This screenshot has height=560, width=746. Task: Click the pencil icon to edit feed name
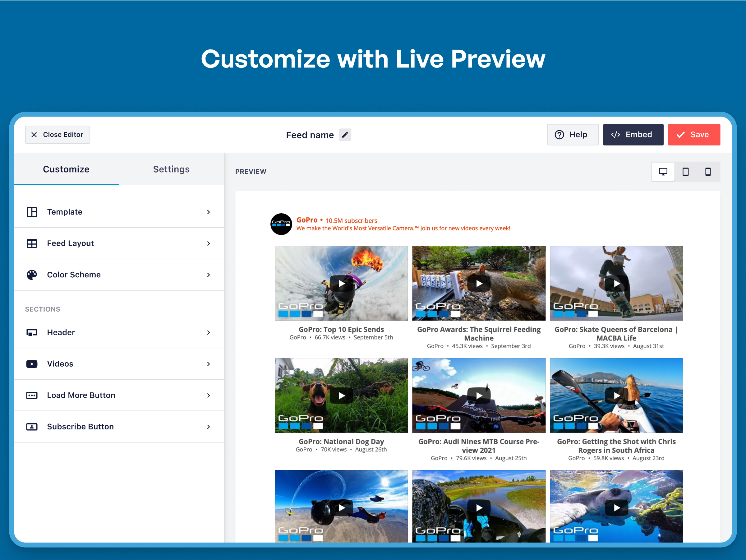coord(345,135)
